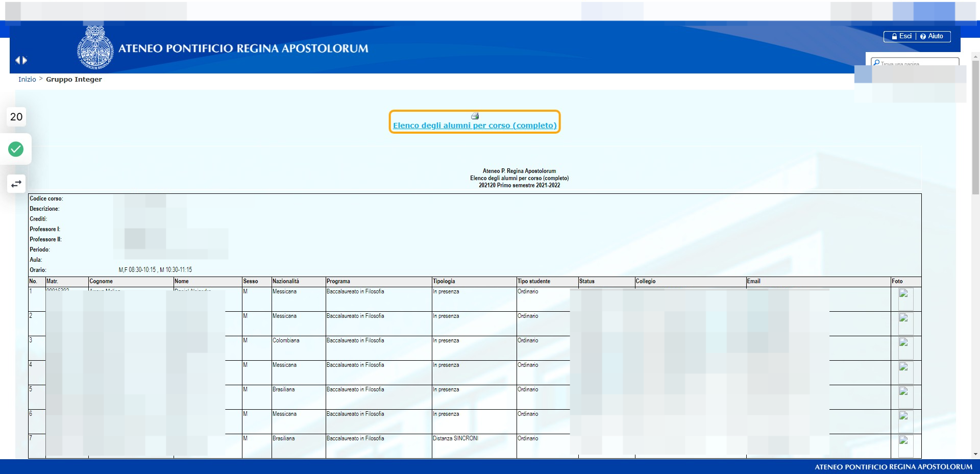Open the photo thumbnail in row 5
980x474 pixels.
pos(905,397)
